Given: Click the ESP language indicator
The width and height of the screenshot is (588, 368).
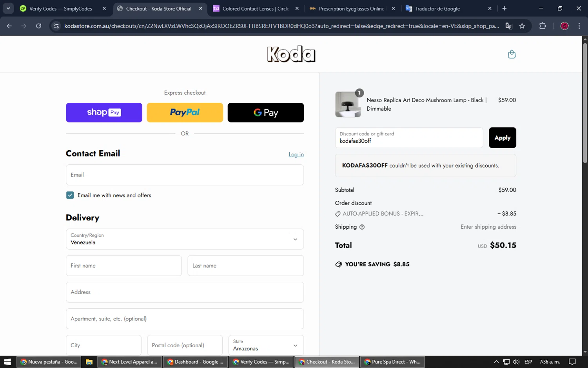Looking at the screenshot, I should (528, 362).
